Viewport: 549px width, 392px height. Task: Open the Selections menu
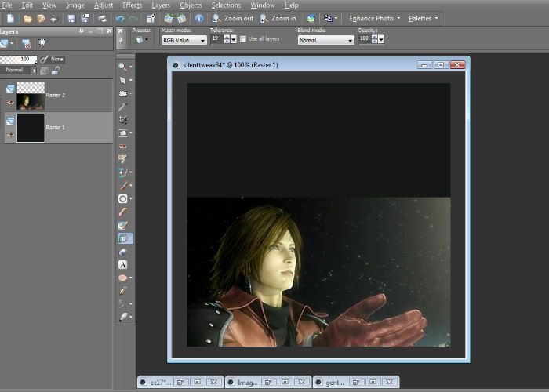[x=226, y=5]
